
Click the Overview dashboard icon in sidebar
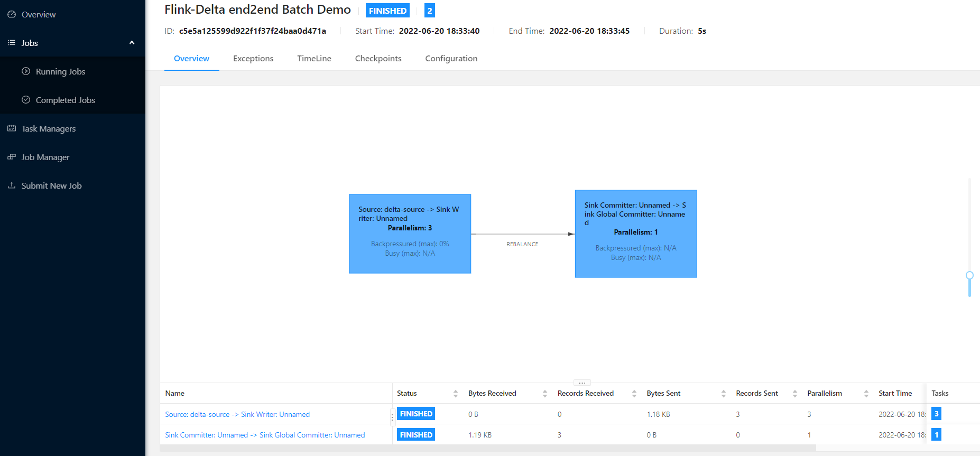[12, 14]
